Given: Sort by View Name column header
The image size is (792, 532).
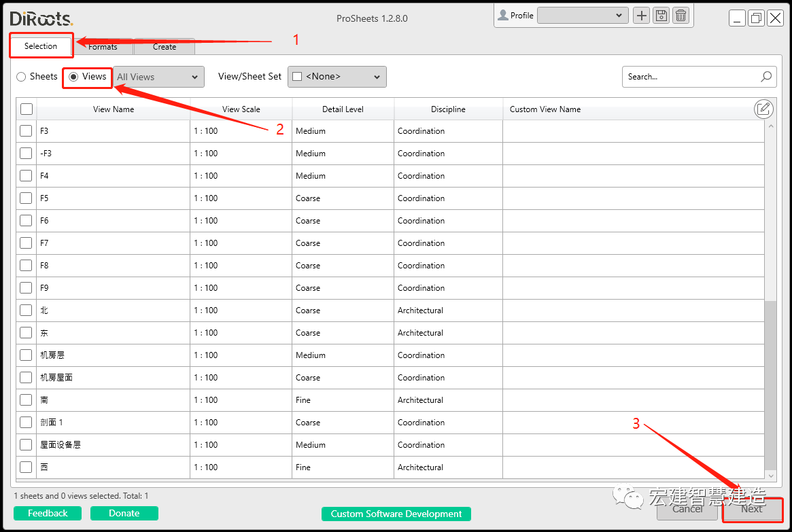Looking at the screenshot, I should coord(114,109).
